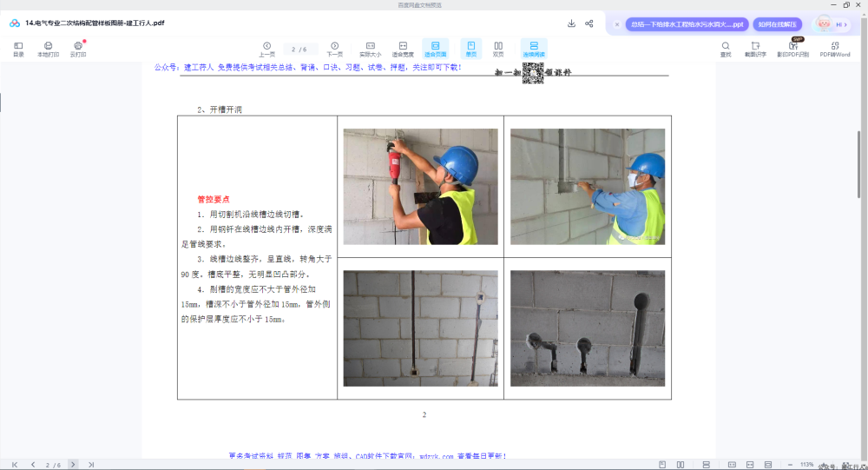Set view to 实际大小 actual size
Image resolution: width=868 pixels, height=470 pixels.
coord(371,50)
